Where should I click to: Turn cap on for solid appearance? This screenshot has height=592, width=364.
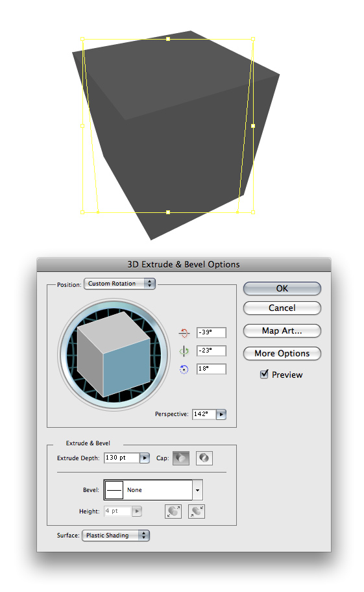[181, 458]
